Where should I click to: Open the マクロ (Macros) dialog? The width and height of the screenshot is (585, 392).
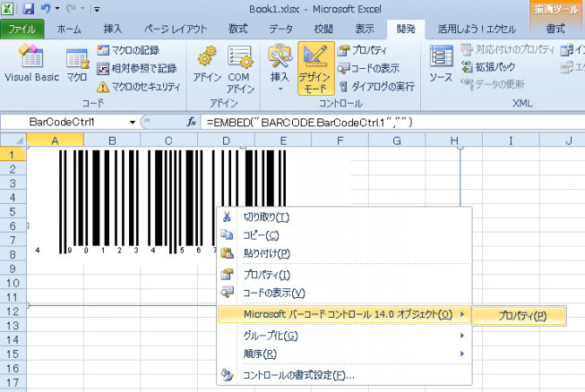(77, 64)
